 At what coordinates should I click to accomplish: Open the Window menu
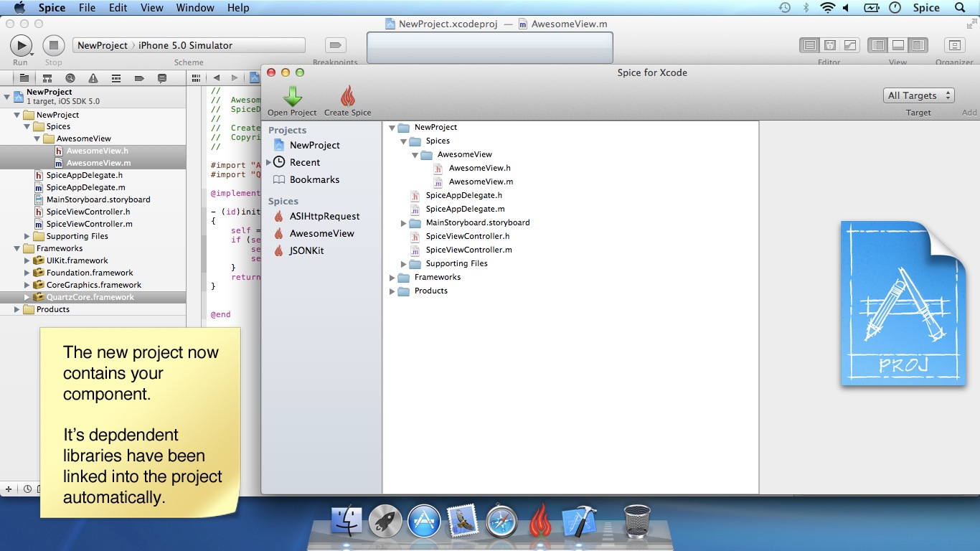click(x=195, y=8)
